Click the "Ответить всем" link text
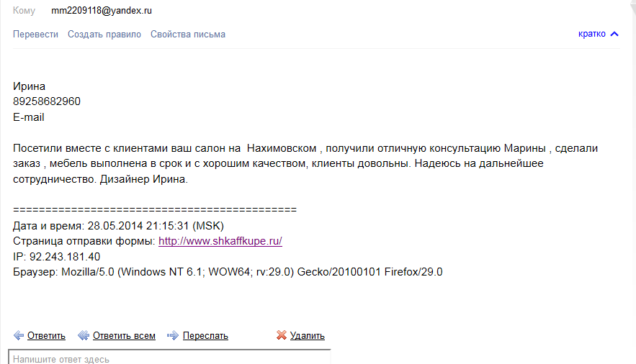Screen dimensions: 636x364 pyautogui.click(x=124, y=335)
